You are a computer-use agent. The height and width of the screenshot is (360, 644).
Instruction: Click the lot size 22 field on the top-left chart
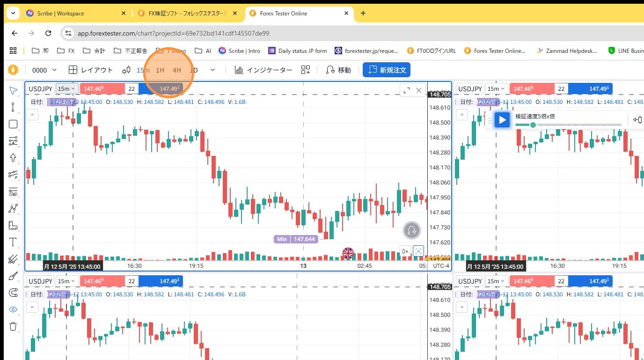[132, 88]
